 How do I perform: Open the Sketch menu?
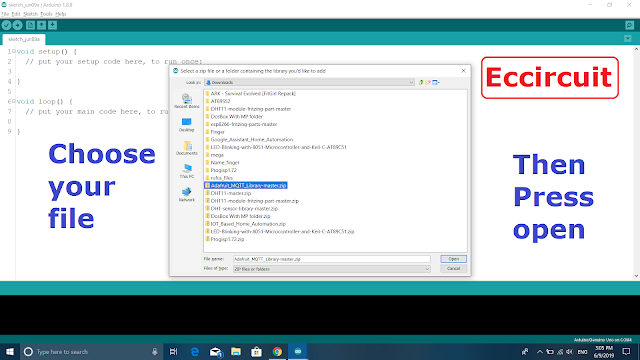30,14
